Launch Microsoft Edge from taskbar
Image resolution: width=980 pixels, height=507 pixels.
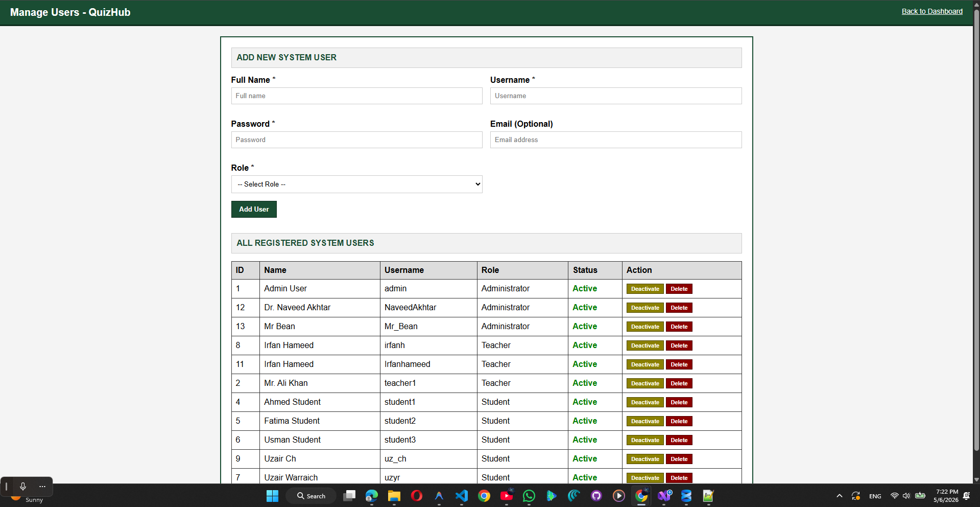click(x=372, y=496)
